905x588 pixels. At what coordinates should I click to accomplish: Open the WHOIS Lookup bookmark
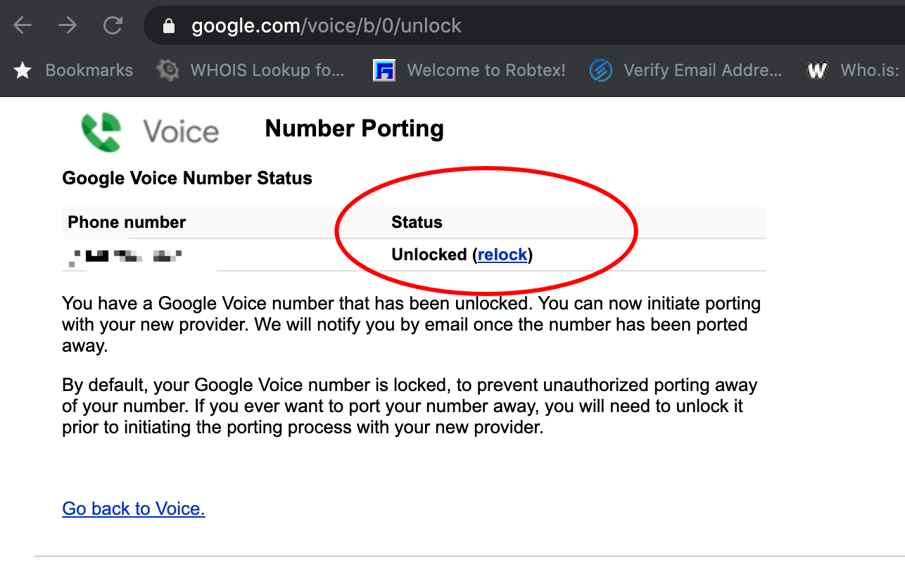click(267, 70)
